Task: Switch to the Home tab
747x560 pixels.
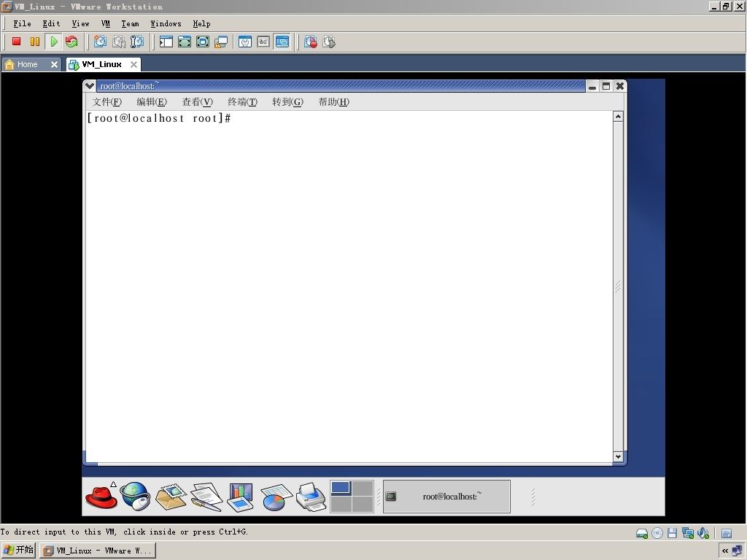Action: pos(27,64)
